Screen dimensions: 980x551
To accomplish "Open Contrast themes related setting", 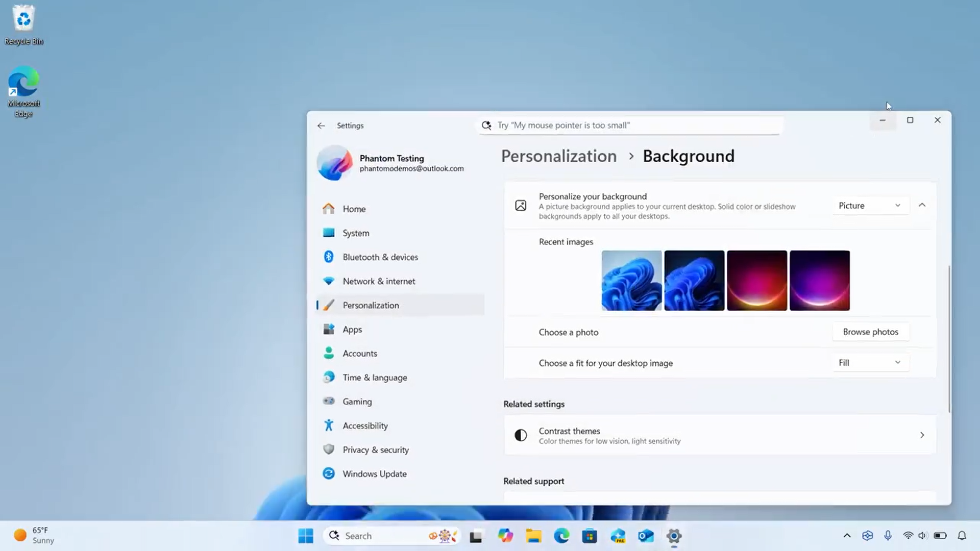I will [x=720, y=435].
